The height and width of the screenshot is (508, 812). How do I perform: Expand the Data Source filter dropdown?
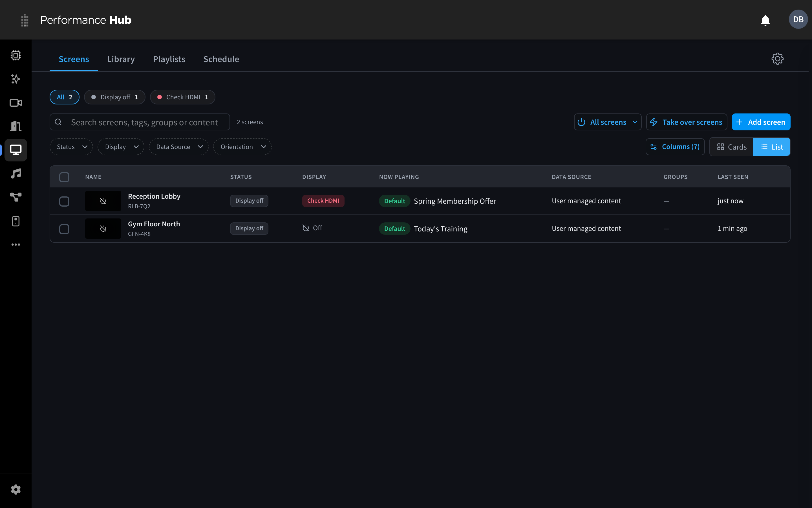[x=179, y=147]
